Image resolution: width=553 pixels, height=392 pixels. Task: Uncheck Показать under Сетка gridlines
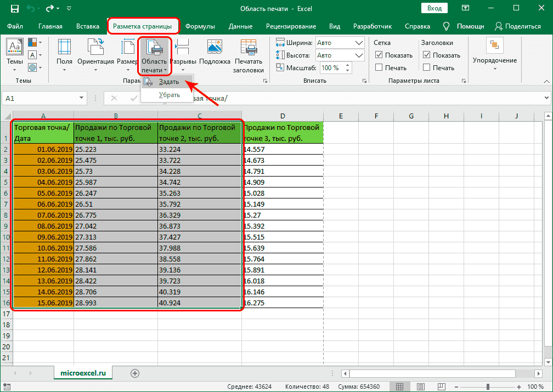pyautogui.click(x=379, y=55)
